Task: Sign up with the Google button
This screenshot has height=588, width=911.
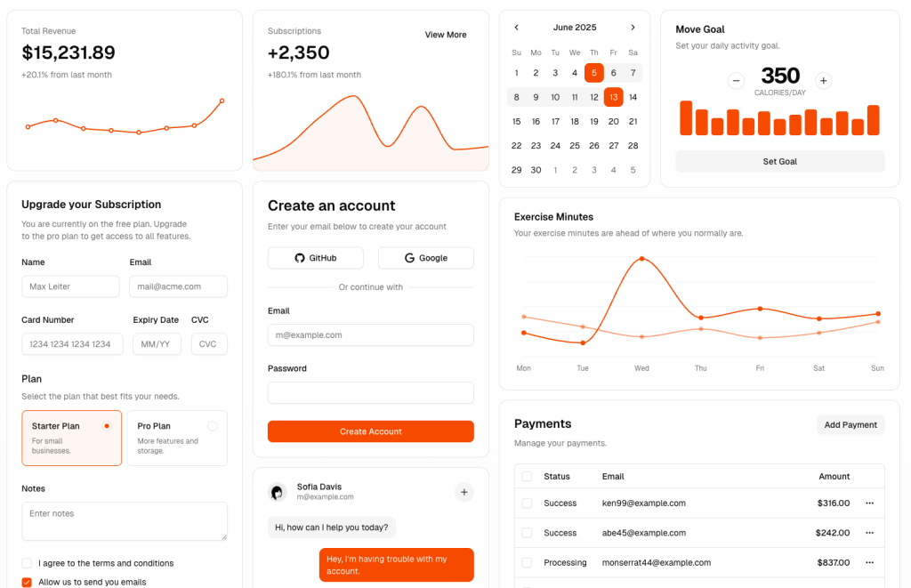Action: point(425,258)
